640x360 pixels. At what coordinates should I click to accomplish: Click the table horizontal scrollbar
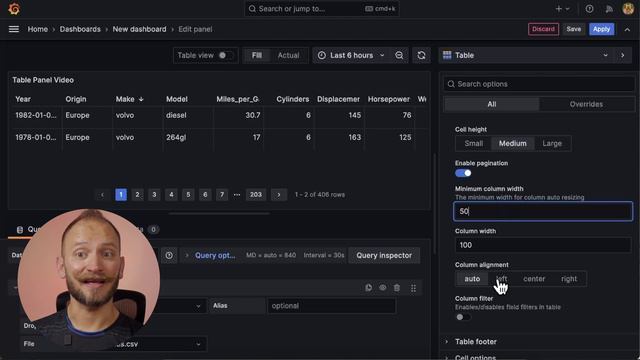point(219,213)
